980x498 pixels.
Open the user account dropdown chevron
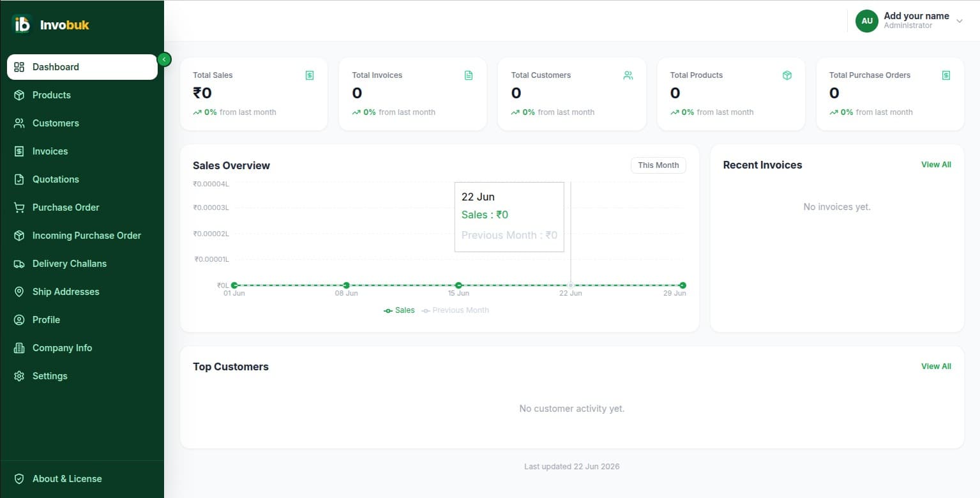click(960, 21)
